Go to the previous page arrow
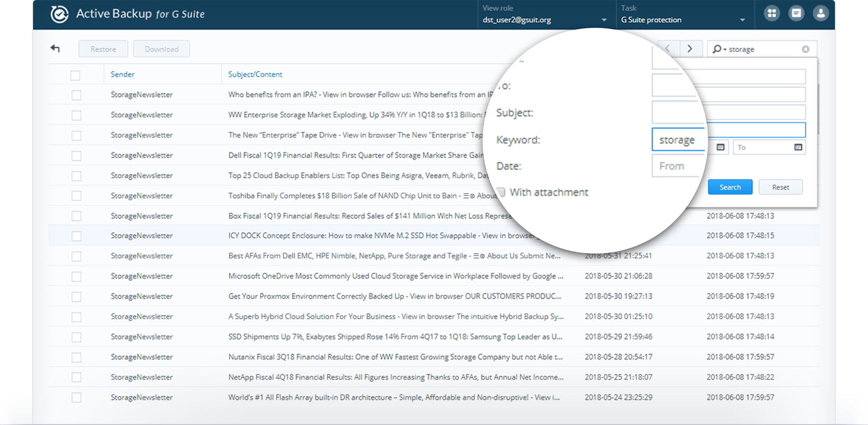 click(x=668, y=49)
